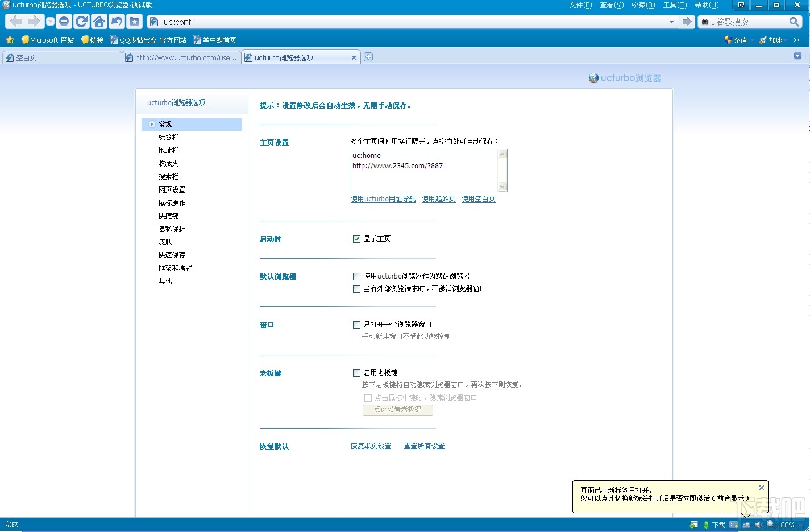
Task: Check 点击鼠标中键时，隐藏浏览器窗口
Action: 368,398
